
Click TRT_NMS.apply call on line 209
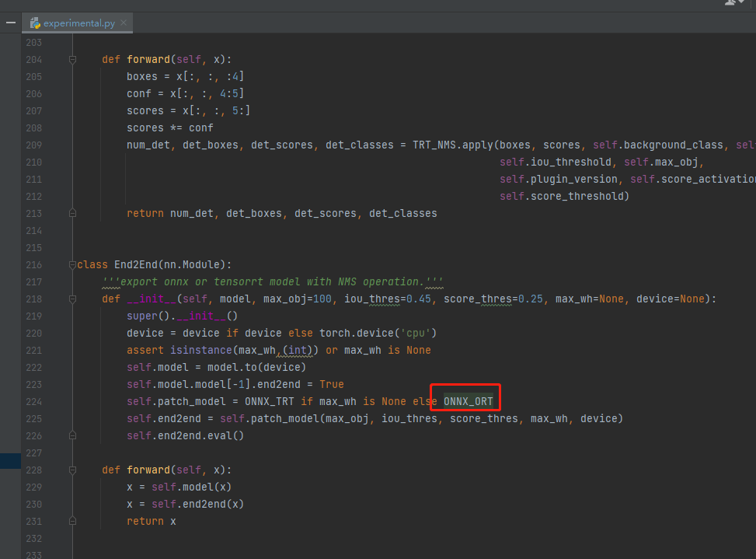point(453,145)
